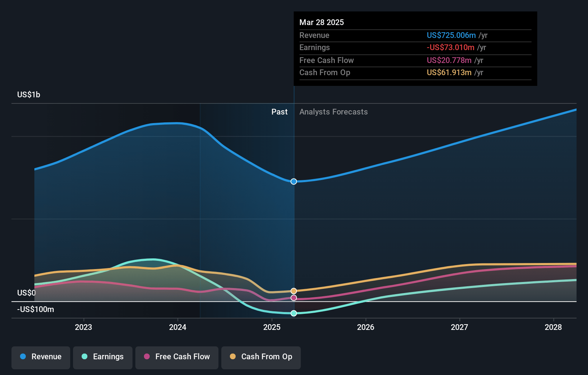Click the 2023 x-axis label
588x375 pixels.
point(83,327)
